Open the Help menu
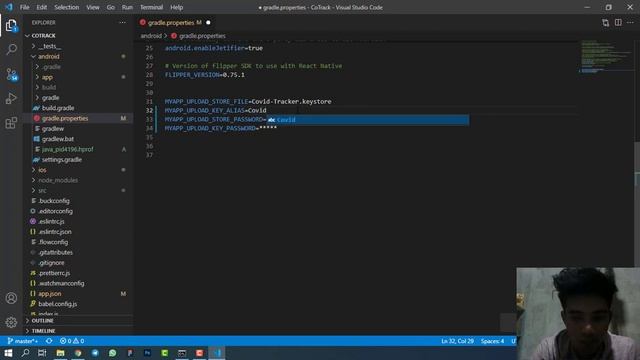Viewport: 640px width, 360px height. [x=176, y=7]
